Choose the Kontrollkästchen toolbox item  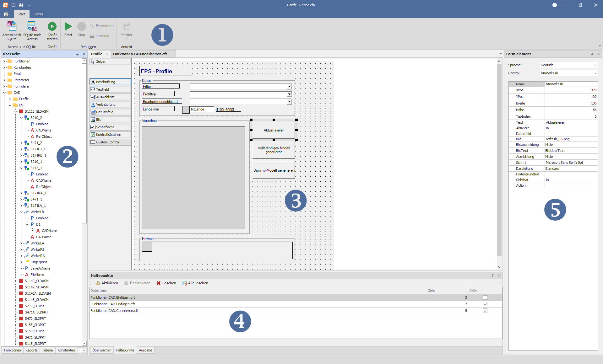pyautogui.click(x=110, y=135)
